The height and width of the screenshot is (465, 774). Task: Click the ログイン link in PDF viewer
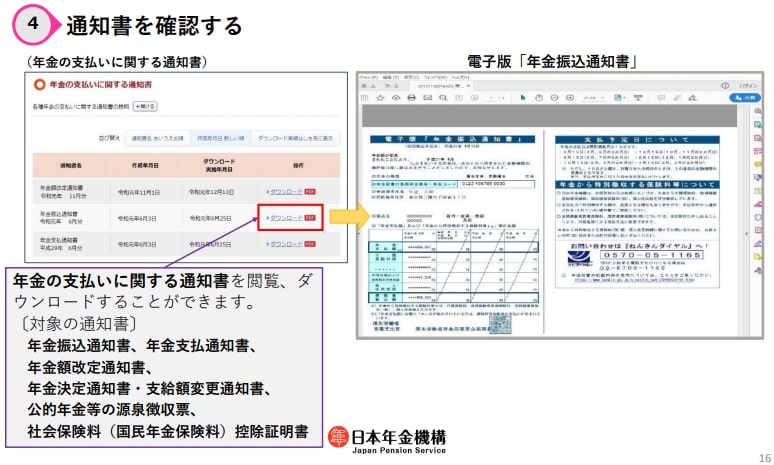click(x=748, y=85)
